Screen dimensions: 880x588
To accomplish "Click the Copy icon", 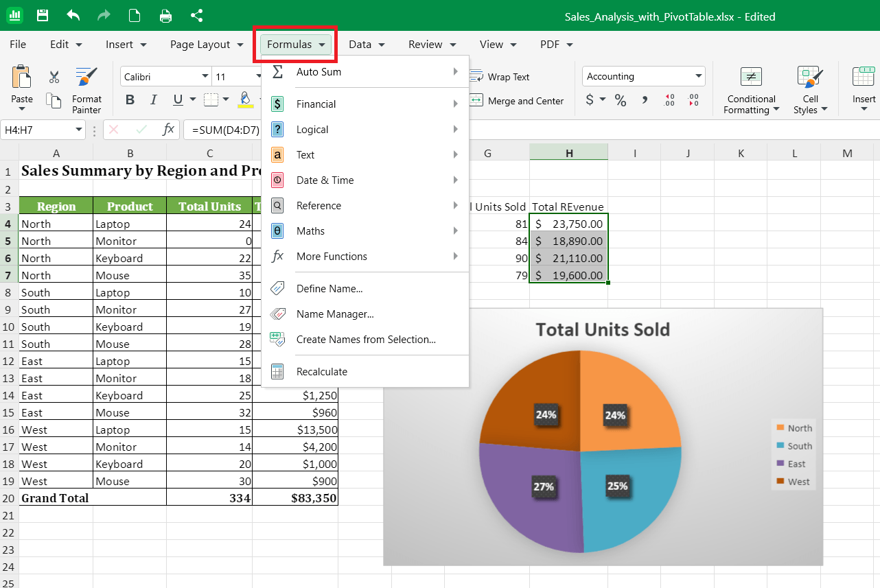I will (54, 101).
